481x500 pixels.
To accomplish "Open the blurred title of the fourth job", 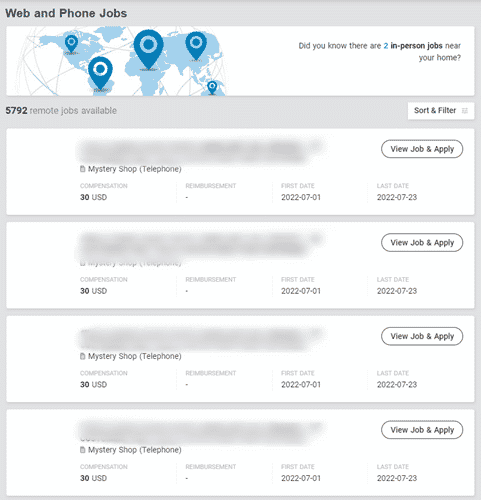I will (x=200, y=432).
